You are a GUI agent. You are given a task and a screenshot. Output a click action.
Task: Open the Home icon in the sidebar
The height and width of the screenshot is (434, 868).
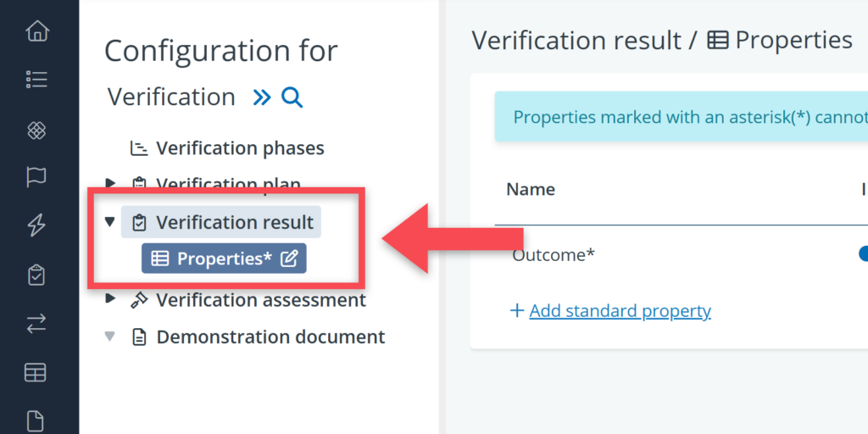[x=36, y=32]
